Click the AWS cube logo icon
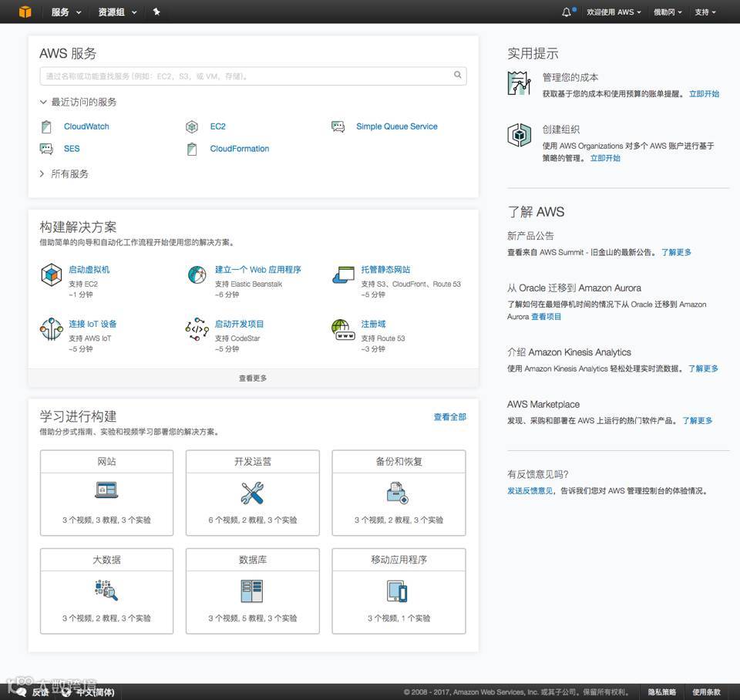740x700 pixels. click(x=25, y=12)
